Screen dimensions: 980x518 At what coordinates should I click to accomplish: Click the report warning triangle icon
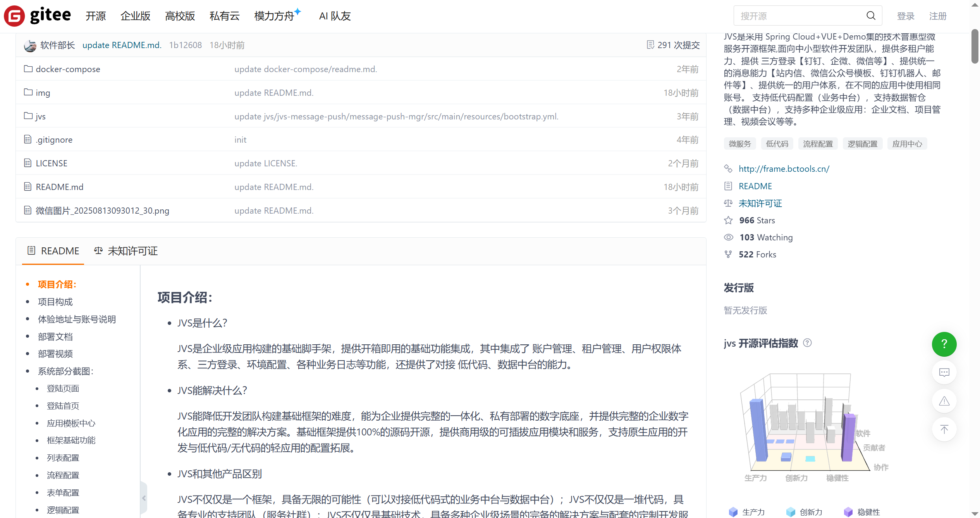click(x=944, y=401)
